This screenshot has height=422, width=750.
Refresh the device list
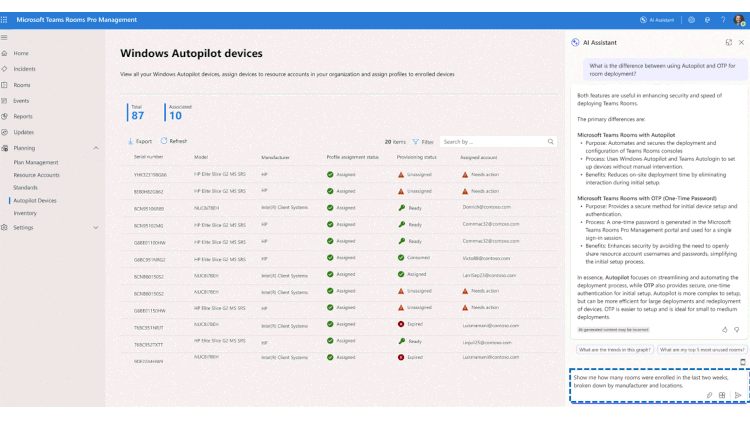[174, 141]
